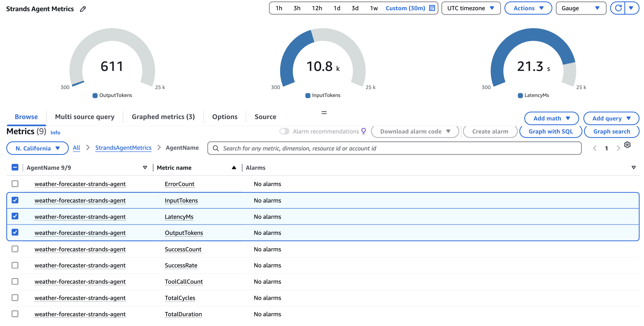Open the Actions dropdown
This screenshot has height=326, width=644.
coord(528,8)
